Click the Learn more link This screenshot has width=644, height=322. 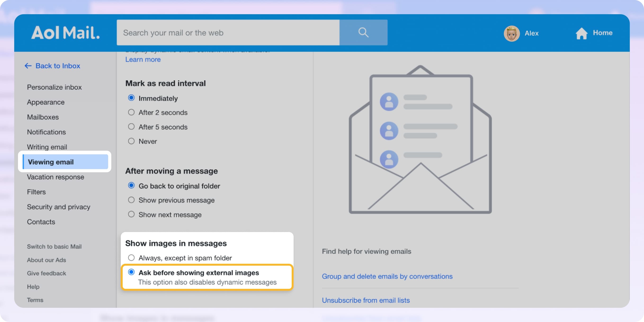[143, 59]
